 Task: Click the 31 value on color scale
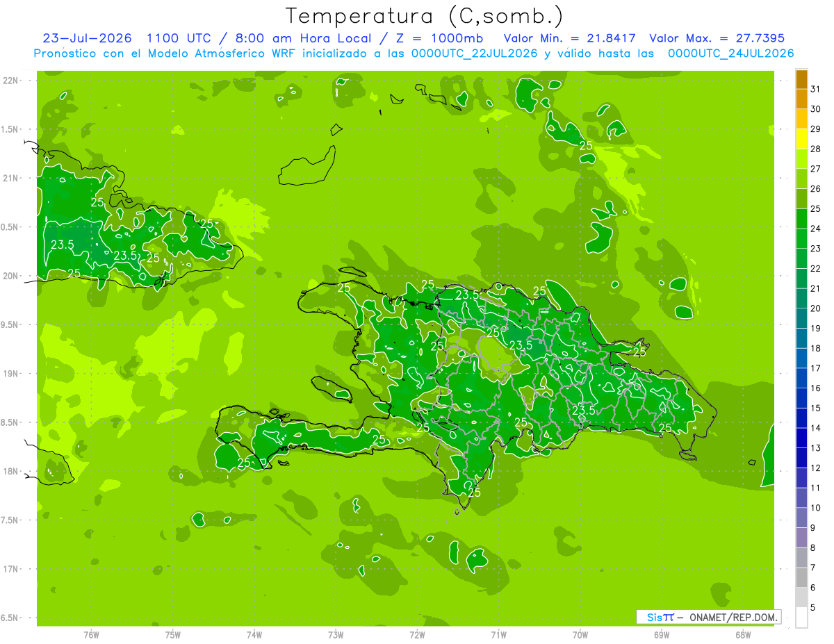click(x=816, y=89)
